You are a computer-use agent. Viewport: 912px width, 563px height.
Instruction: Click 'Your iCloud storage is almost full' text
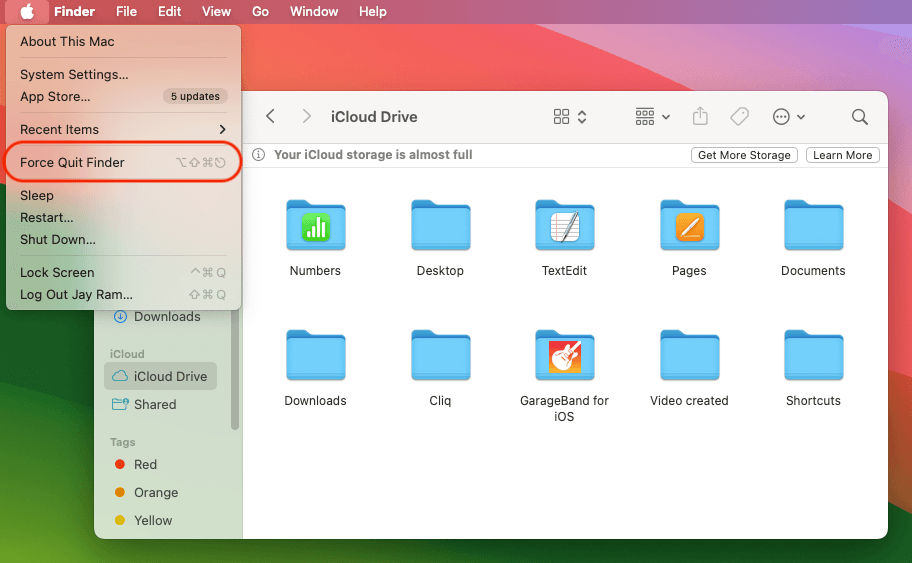click(373, 155)
